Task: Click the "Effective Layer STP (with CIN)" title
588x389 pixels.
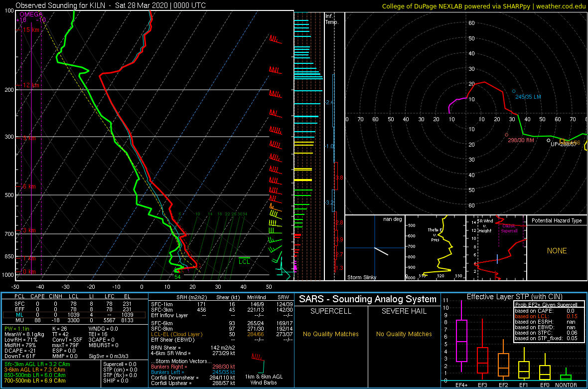Action: (514, 297)
